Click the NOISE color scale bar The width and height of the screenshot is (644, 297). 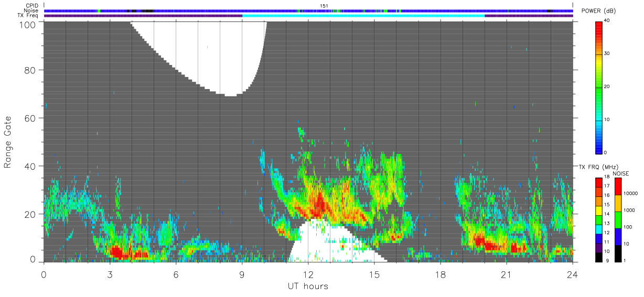click(x=618, y=219)
